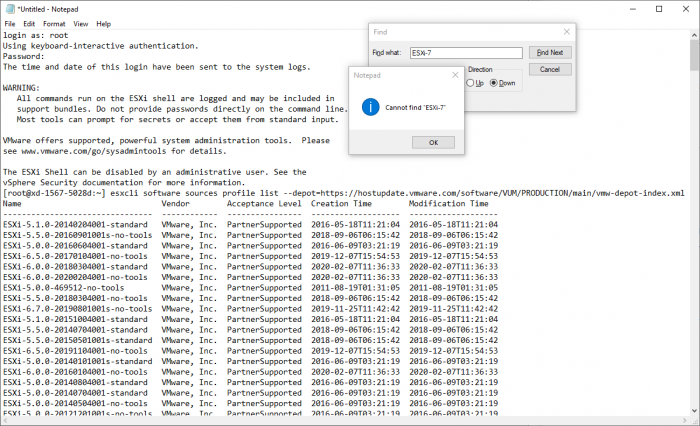Screen dimensions: 700x426
Task: Click the 'Modification Time' column header text
Action: [x=449, y=204]
